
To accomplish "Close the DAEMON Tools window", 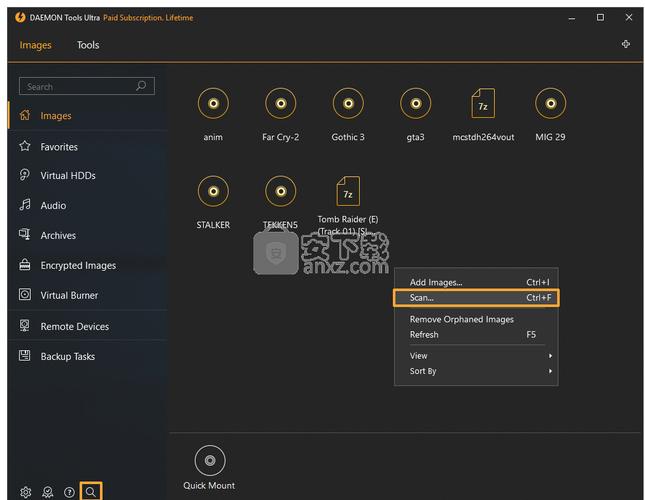I will click(629, 17).
